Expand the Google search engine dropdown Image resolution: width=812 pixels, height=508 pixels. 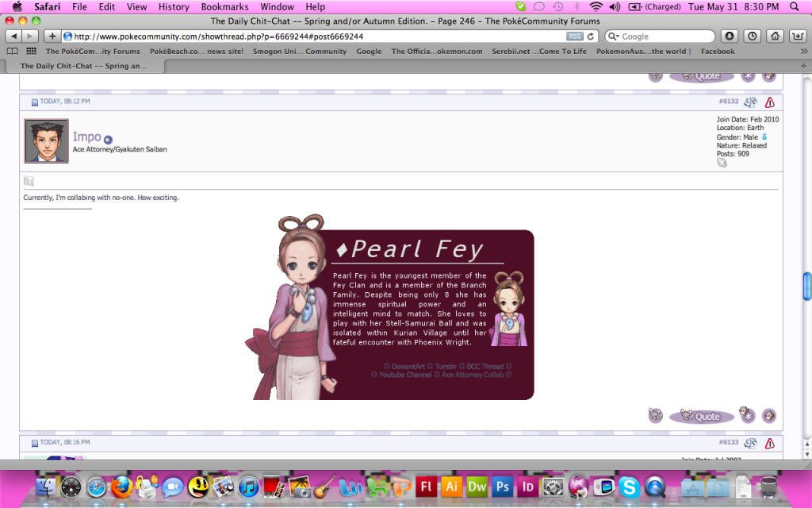[x=614, y=37]
